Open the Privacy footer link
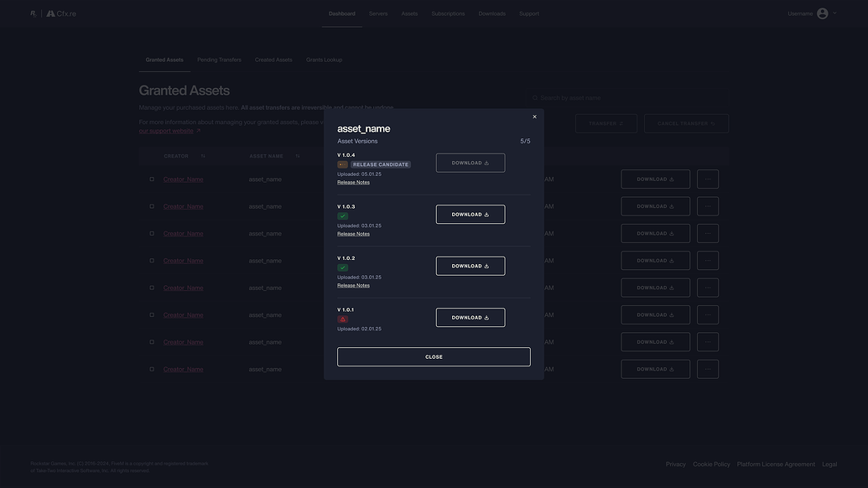Viewport: 868px width, 488px height. [675, 465]
